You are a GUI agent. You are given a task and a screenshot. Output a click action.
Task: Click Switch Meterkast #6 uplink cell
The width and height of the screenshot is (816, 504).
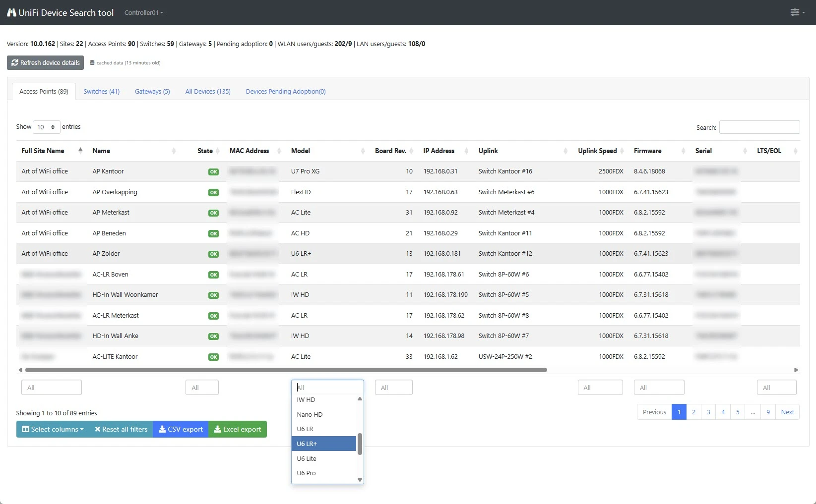tap(506, 192)
